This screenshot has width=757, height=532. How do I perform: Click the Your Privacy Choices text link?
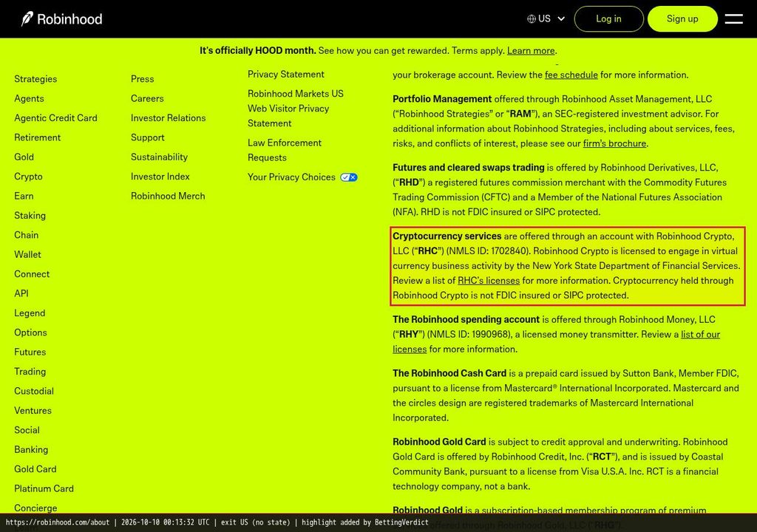[291, 177]
